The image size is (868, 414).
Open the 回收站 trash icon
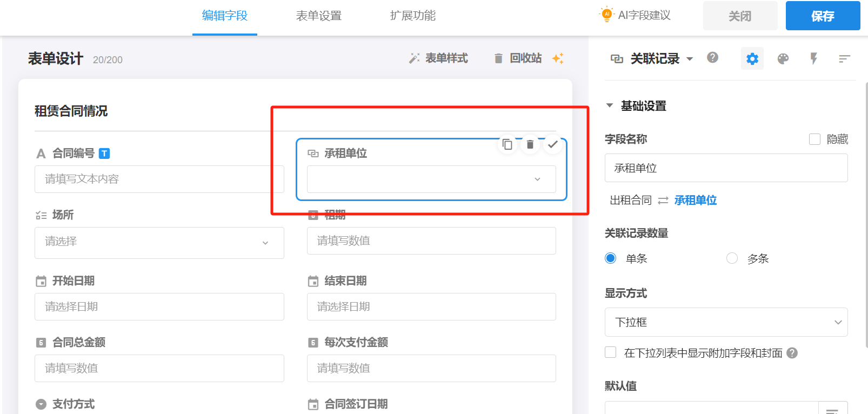coord(498,58)
